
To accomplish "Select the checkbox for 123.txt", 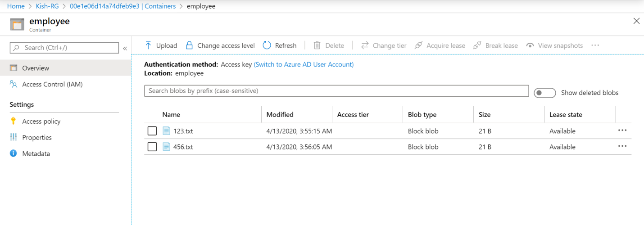I will coord(152,131).
